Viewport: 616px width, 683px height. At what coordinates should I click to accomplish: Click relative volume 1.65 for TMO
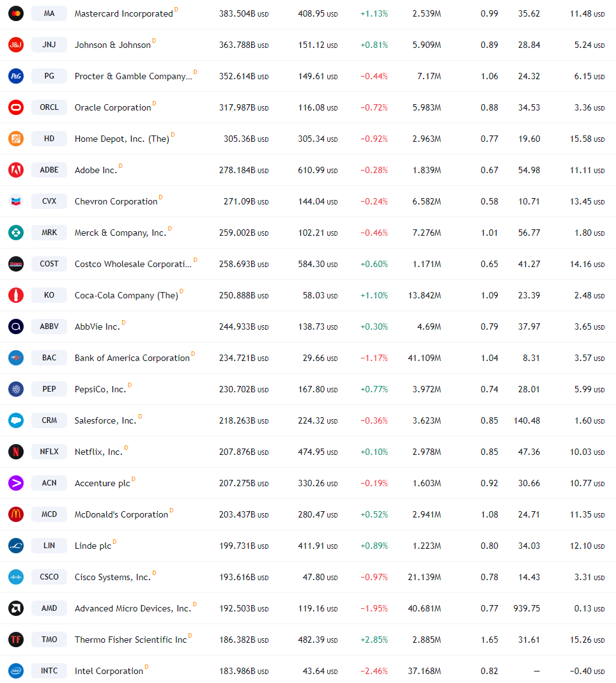tap(489, 640)
